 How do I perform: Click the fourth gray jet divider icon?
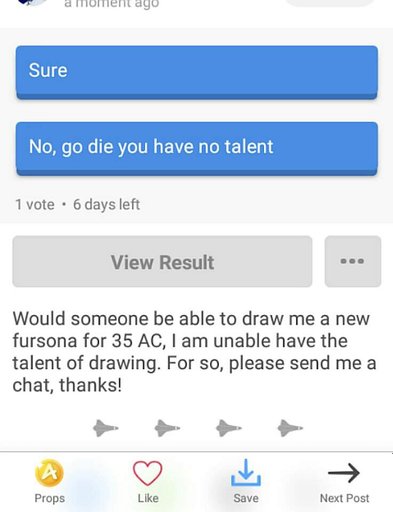(290, 428)
